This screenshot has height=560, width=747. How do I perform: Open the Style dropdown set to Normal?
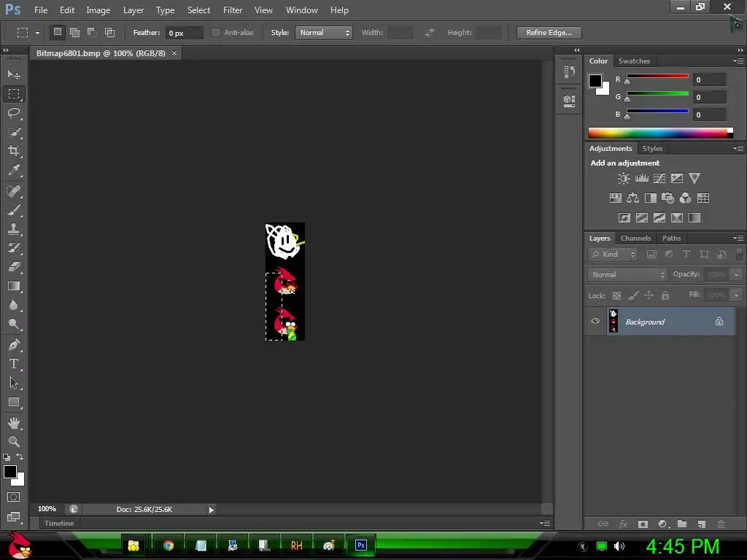point(323,32)
